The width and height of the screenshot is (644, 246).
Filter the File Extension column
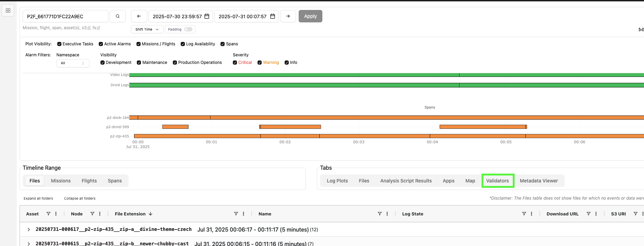236,214
